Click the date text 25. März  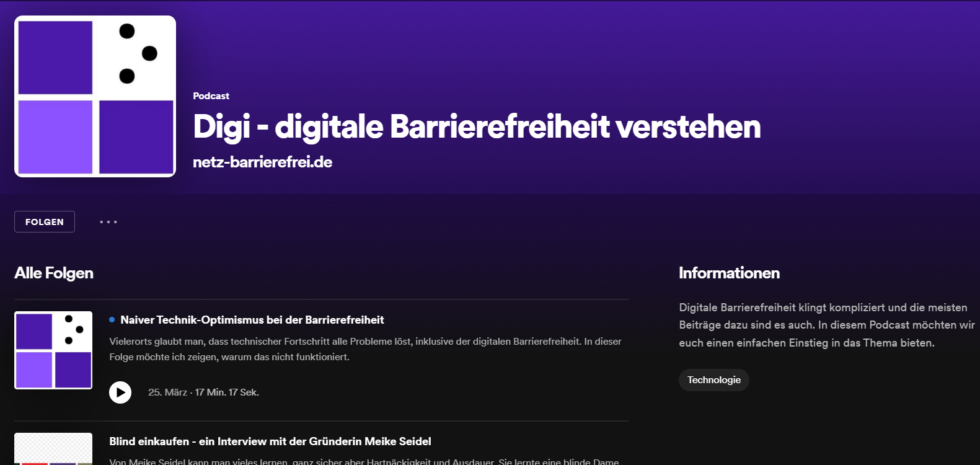click(167, 392)
